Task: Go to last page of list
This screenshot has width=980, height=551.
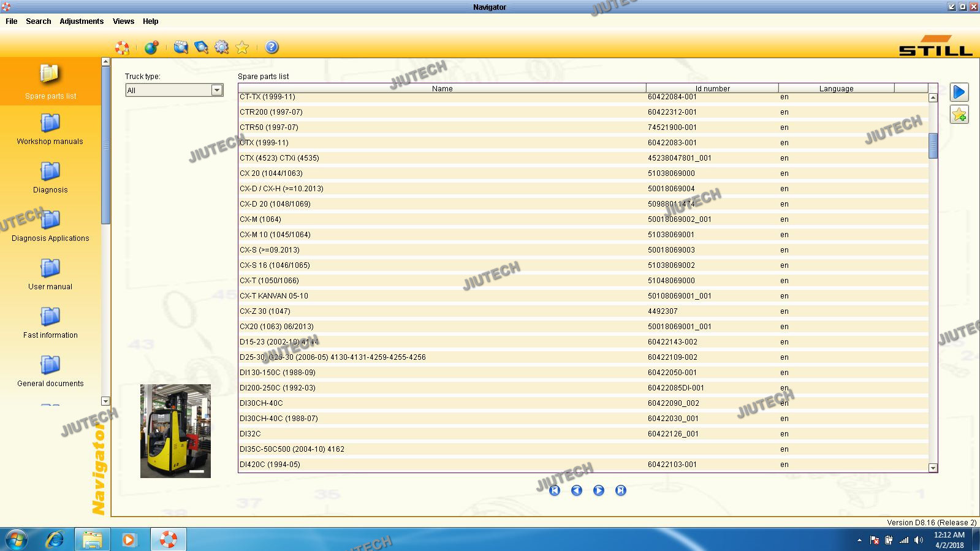Action: (621, 490)
